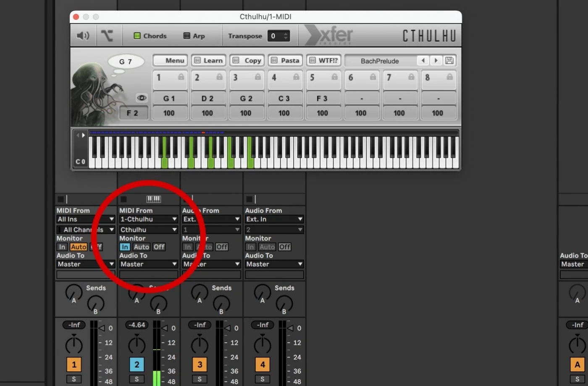Click the F 2 trigger note box

133,113
